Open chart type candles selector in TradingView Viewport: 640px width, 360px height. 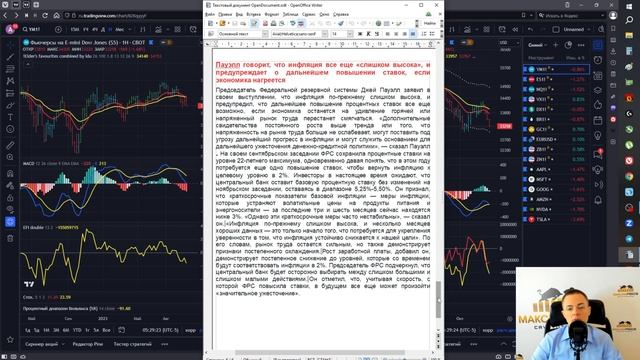pyautogui.click(x=142, y=29)
